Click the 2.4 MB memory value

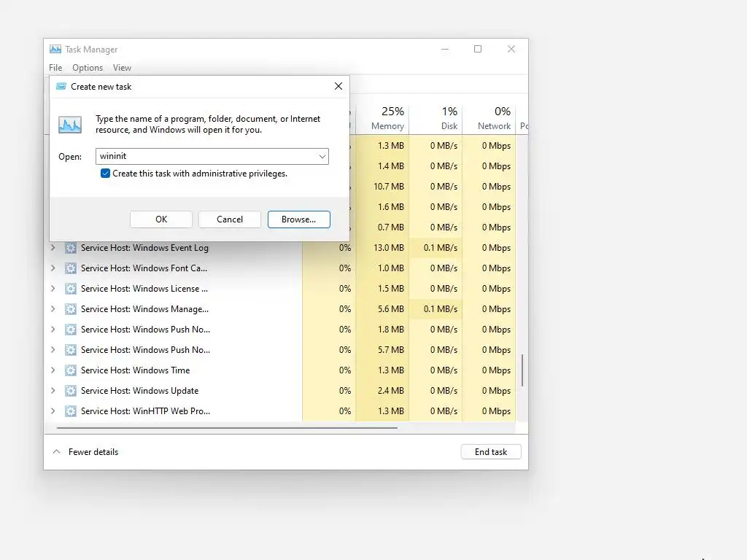click(391, 391)
